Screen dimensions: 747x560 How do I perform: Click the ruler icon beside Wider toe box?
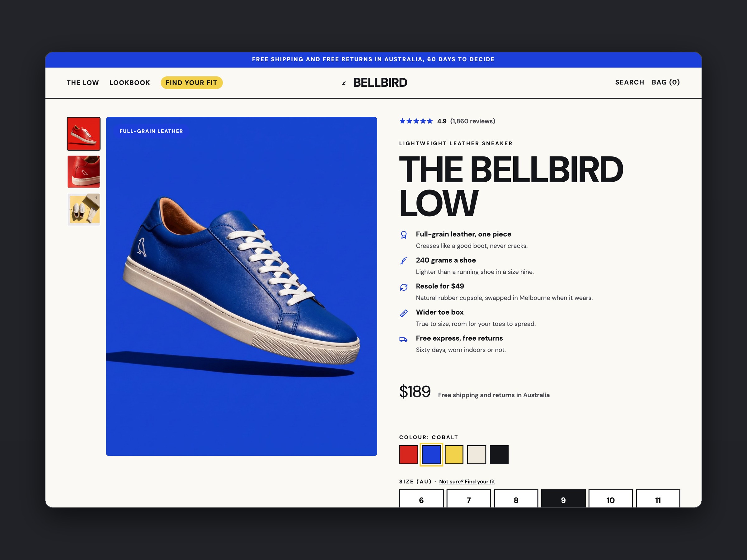[404, 313]
